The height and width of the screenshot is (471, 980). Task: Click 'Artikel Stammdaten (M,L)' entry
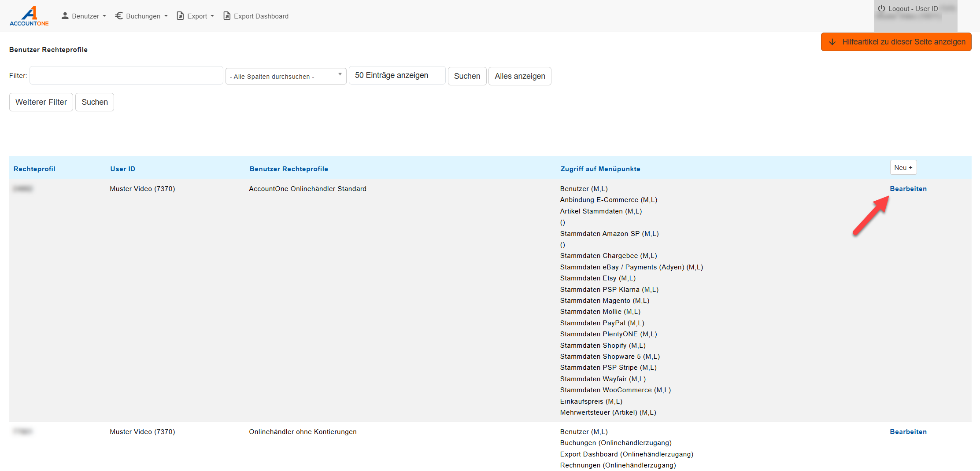point(601,211)
